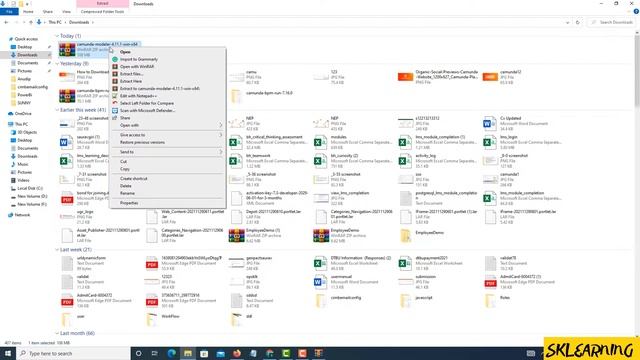Click the Refresh button in address bar
The image size is (640, 360).
point(578,22)
